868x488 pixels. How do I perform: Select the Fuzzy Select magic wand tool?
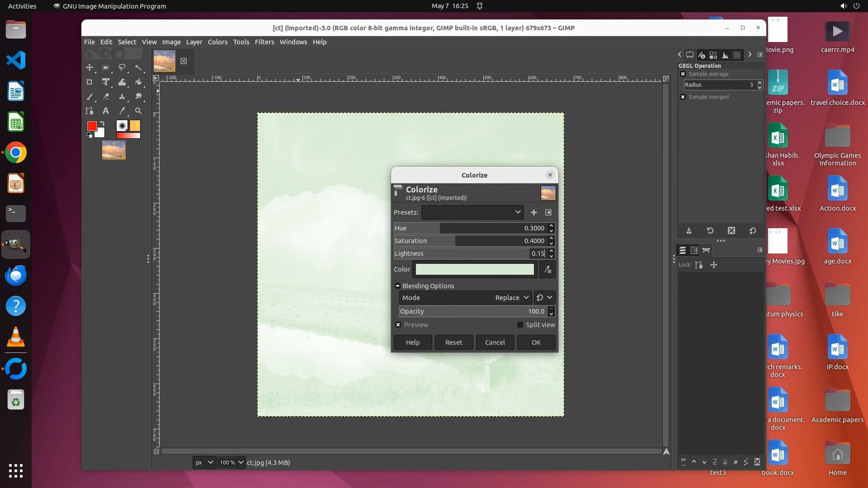tap(138, 68)
